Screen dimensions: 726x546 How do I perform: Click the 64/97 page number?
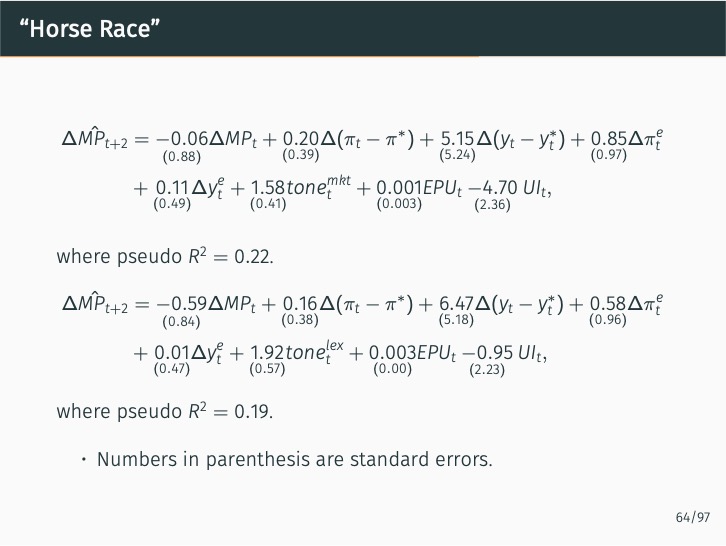click(692, 517)
